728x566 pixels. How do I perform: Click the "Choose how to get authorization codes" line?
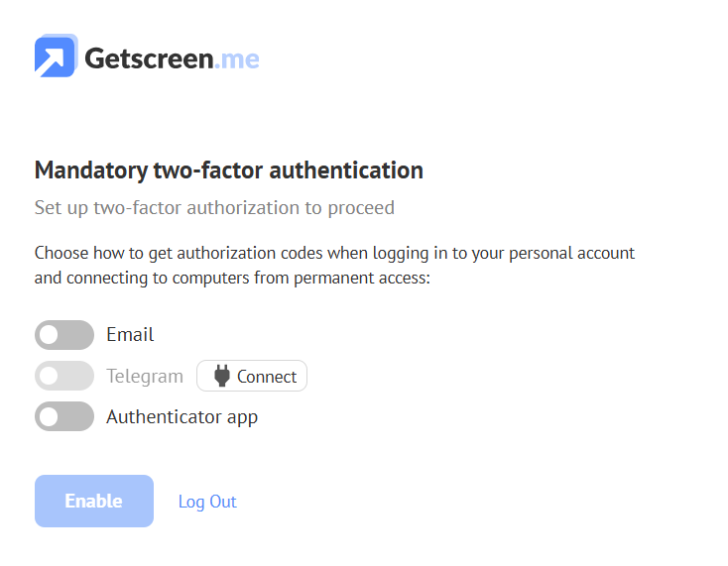point(334,253)
